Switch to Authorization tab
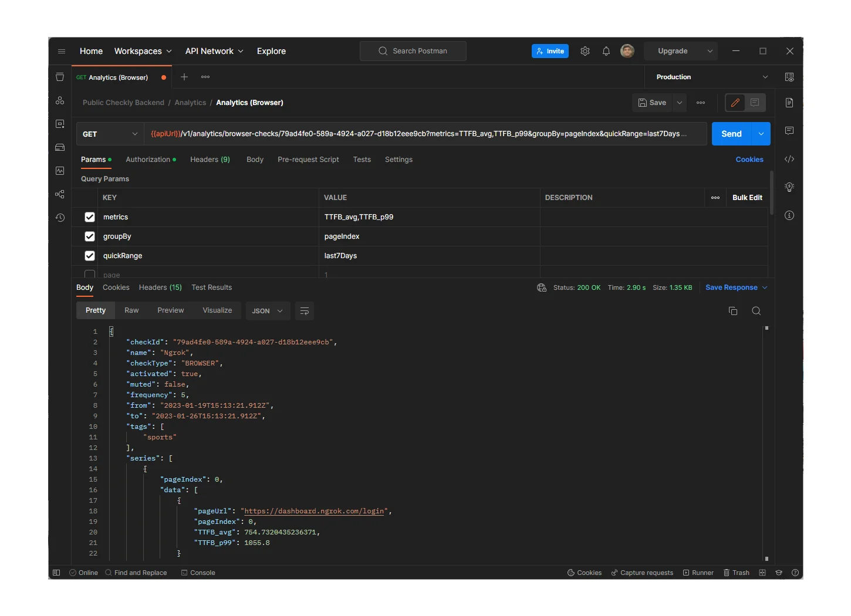This screenshot has width=851, height=616. (x=151, y=160)
